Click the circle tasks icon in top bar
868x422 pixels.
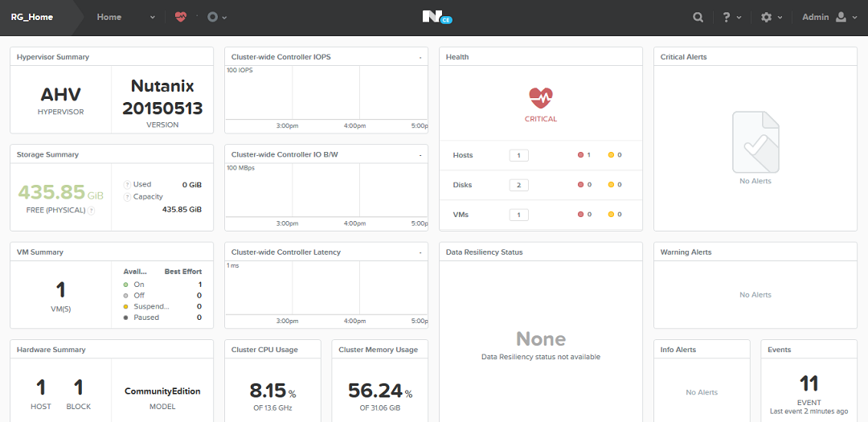pyautogui.click(x=212, y=17)
